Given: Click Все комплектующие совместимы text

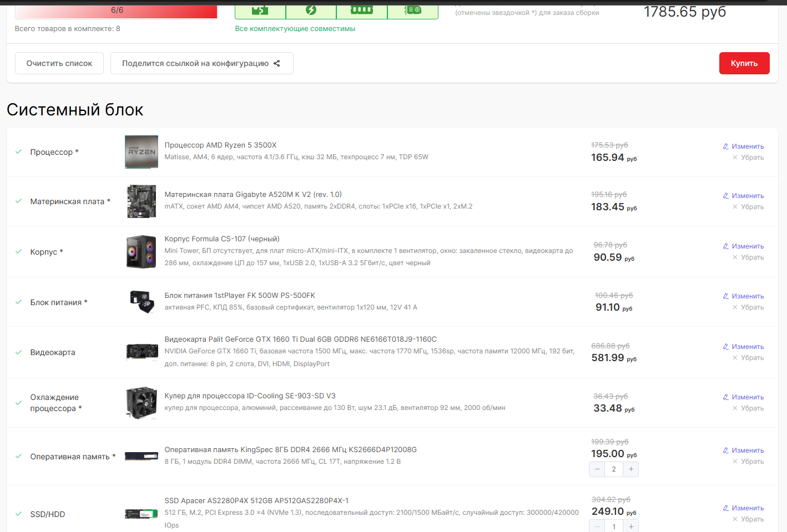Looking at the screenshot, I should 295,29.
